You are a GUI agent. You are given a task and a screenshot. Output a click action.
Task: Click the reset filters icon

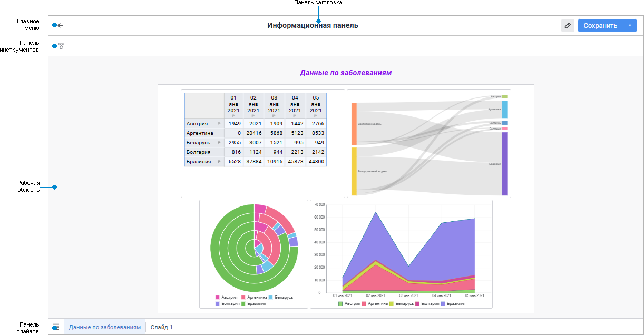(x=61, y=46)
